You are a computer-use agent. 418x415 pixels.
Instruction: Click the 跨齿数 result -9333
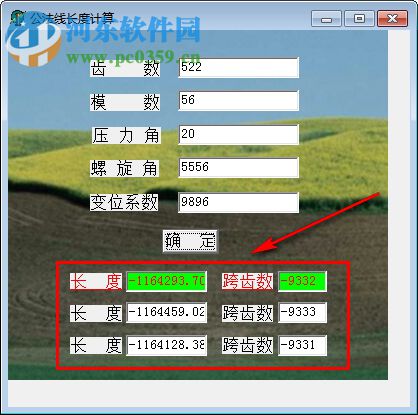[302, 313]
